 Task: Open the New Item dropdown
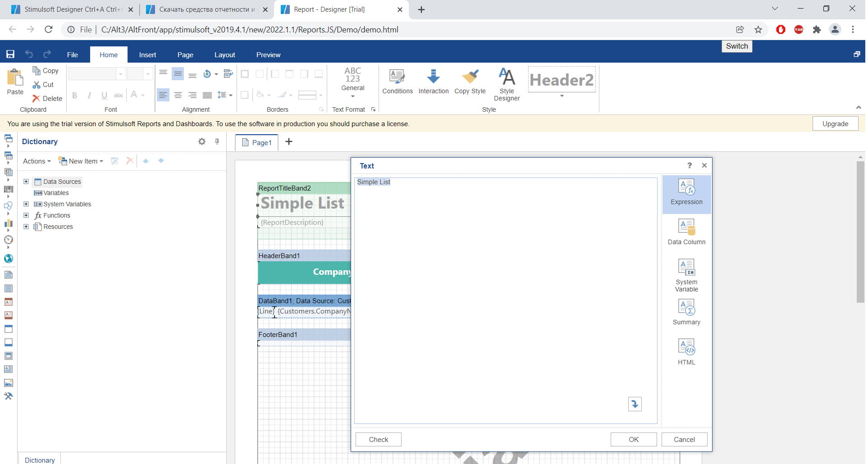[x=81, y=161]
